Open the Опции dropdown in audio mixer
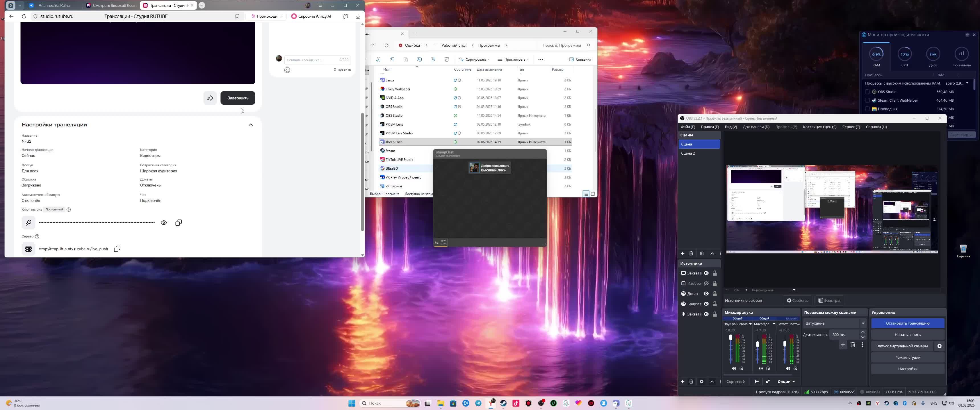Screen dimensions: 980x410 coord(786,382)
